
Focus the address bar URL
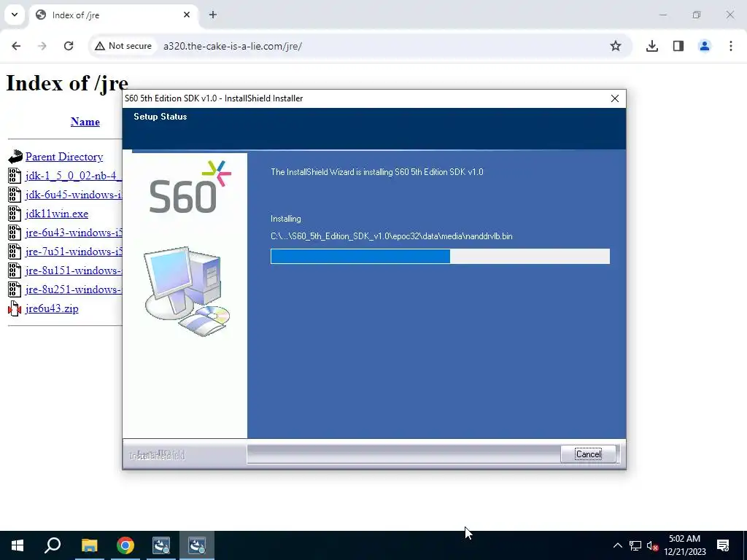(233, 46)
